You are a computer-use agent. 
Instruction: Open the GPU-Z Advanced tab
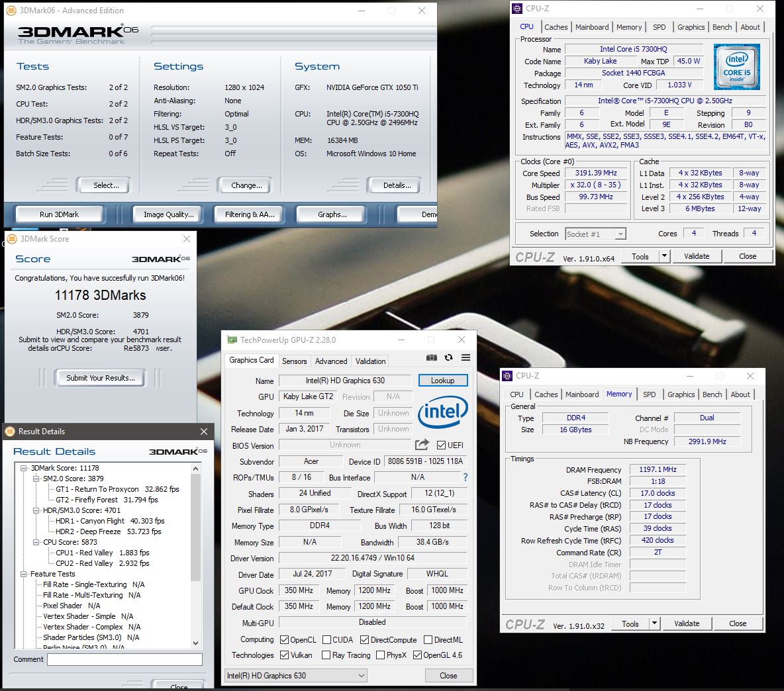(x=331, y=361)
